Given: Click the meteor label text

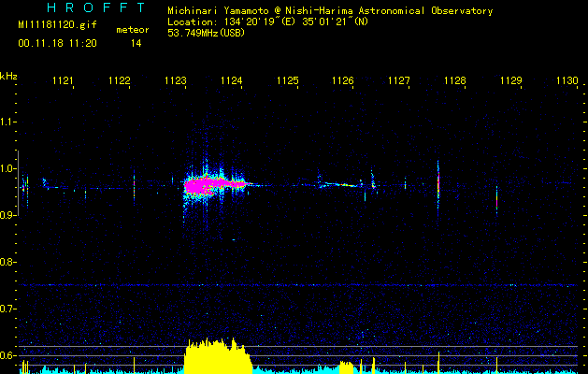Looking at the screenshot, I should (x=132, y=30).
